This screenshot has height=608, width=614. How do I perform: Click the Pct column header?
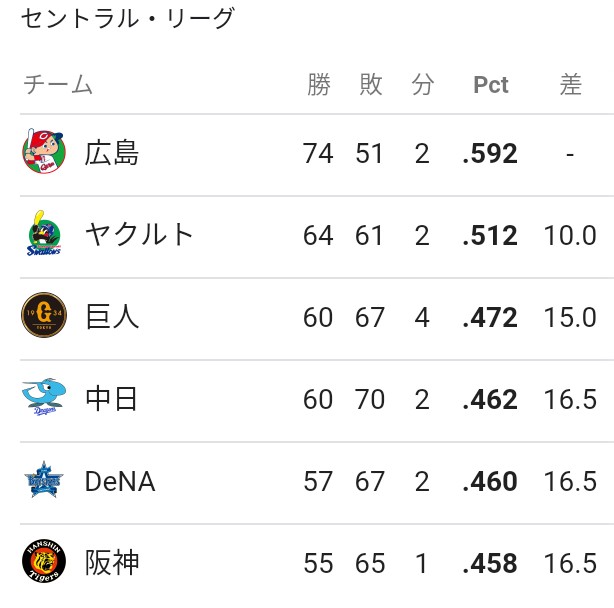pyautogui.click(x=491, y=85)
